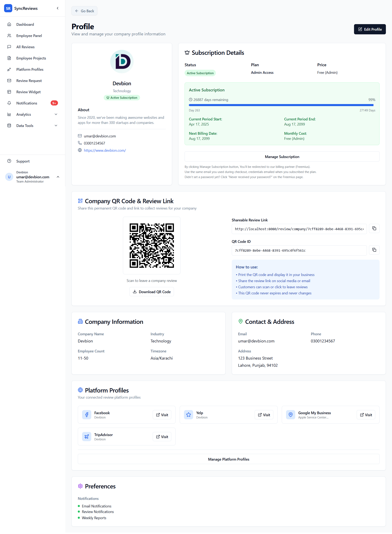The image size is (392, 534).
Task: Open the devbion.com website link
Action: [x=105, y=150]
